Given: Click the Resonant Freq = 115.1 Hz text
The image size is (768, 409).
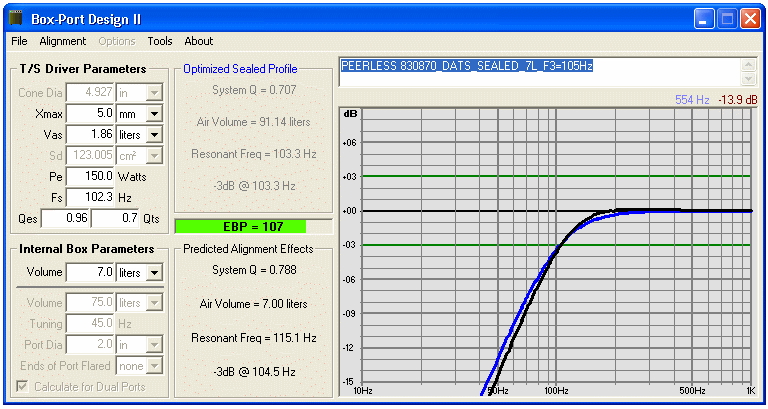Looking at the screenshot, I should pos(254,338).
